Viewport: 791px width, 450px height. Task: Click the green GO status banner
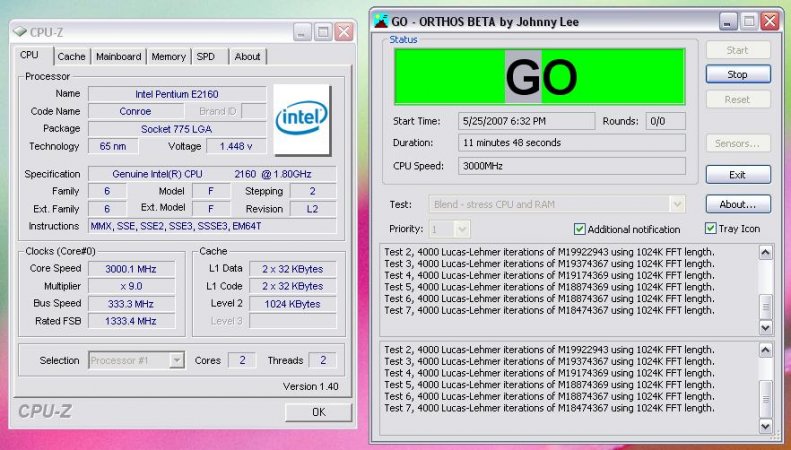(540, 77)
